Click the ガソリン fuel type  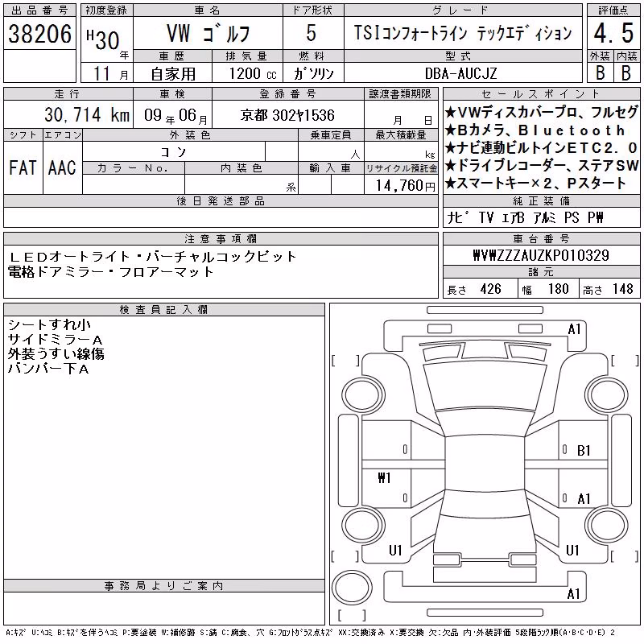point(313,73)
